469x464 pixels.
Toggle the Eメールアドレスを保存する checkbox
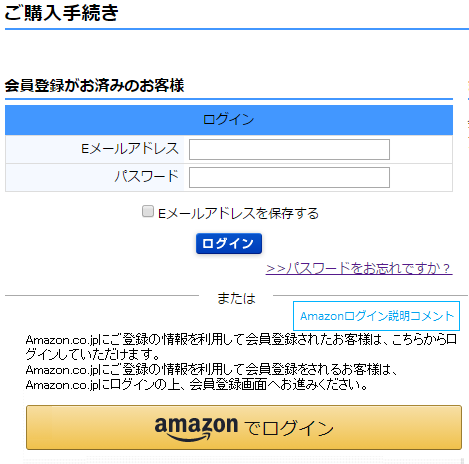[x=148, y=211]
